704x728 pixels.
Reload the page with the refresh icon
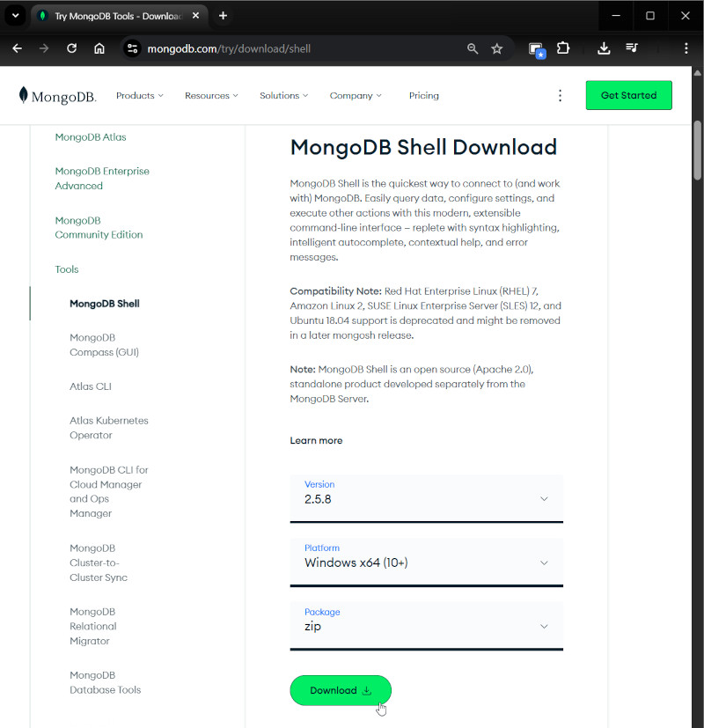pyautogui.click(x=72, y=48)
